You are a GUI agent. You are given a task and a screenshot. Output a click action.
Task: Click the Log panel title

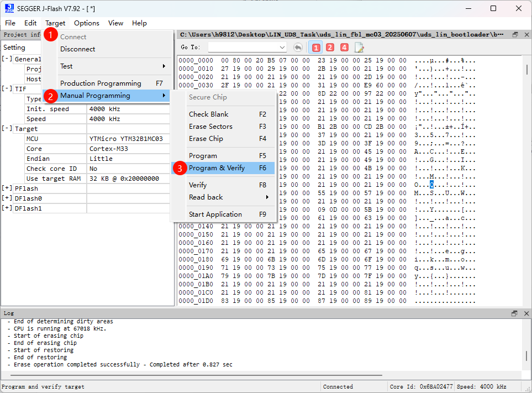click(x=9, y=313)
